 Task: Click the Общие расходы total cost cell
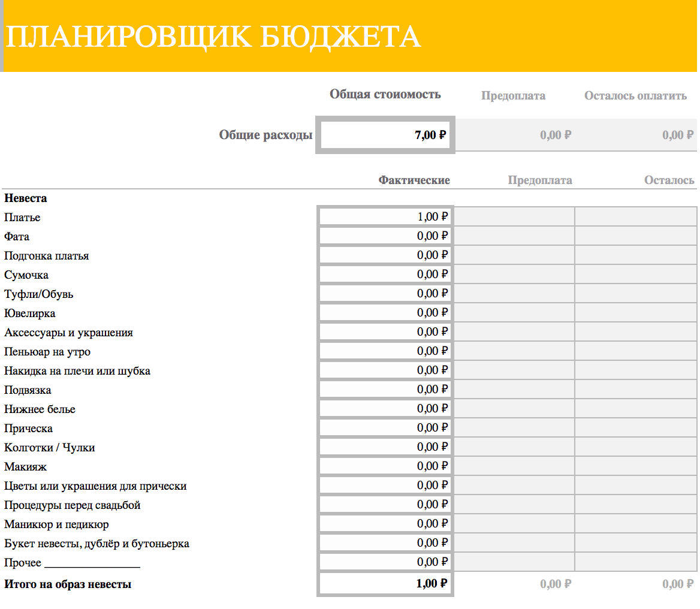coord(385,135)
